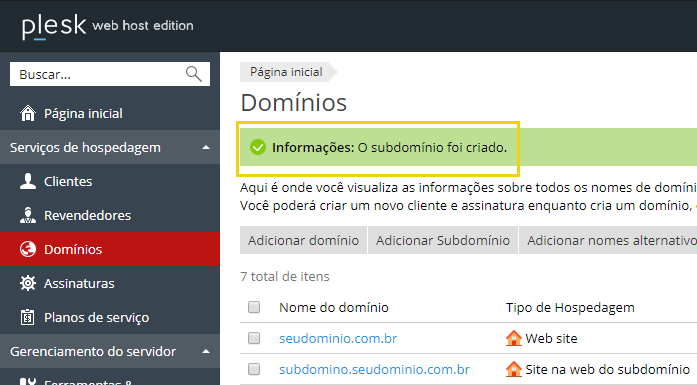Screen dimensions: 697x385
Task: Click the Página inicial breadcrumb
Action: (288, 72)
